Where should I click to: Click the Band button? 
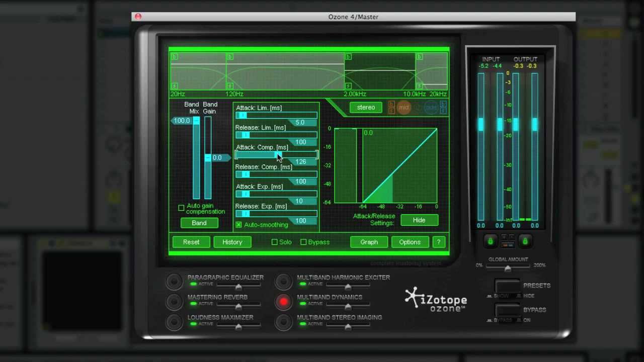[199, 223]
